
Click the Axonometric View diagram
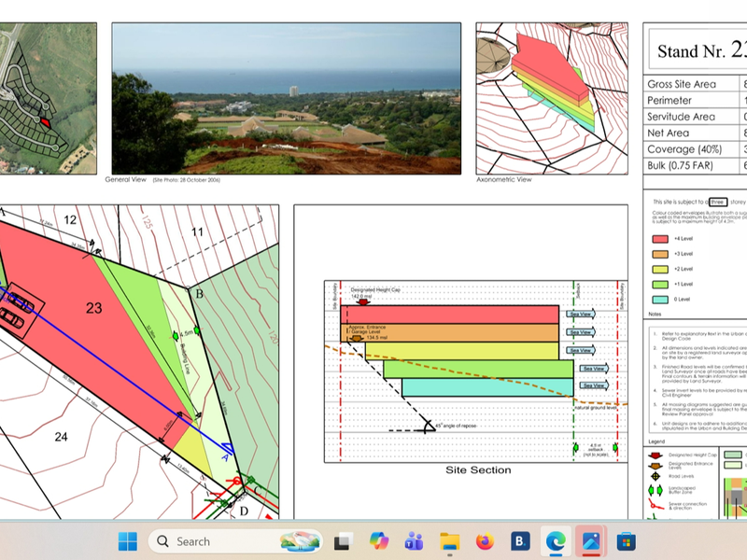tap(552, 98)
